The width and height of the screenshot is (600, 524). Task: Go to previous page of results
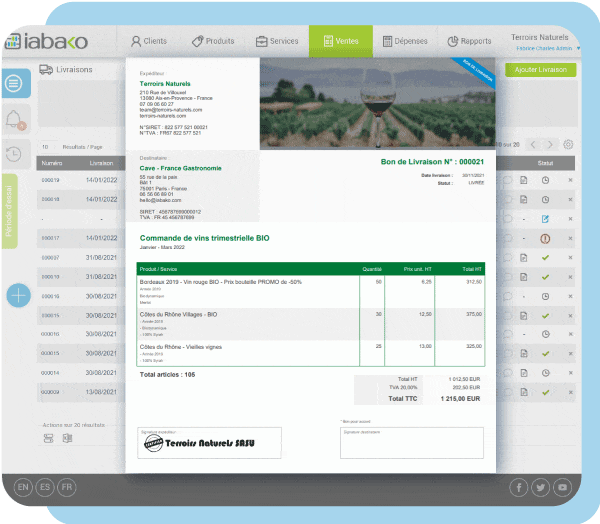[533, 145]
